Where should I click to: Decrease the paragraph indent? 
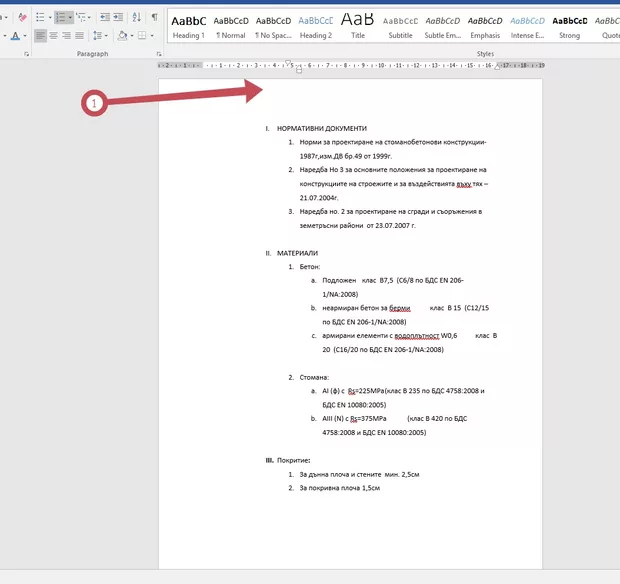coord(106,17)
